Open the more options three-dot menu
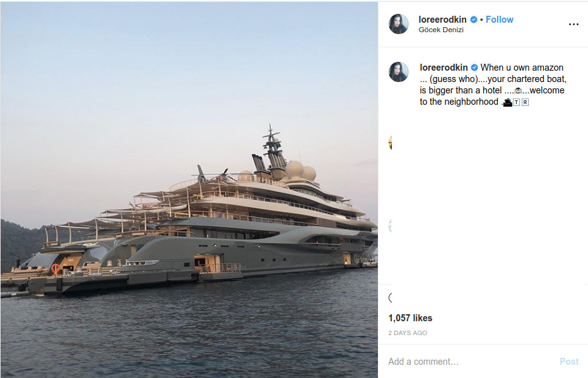The height and width of the screenshot is (378, 588). [x=573, y=24]
